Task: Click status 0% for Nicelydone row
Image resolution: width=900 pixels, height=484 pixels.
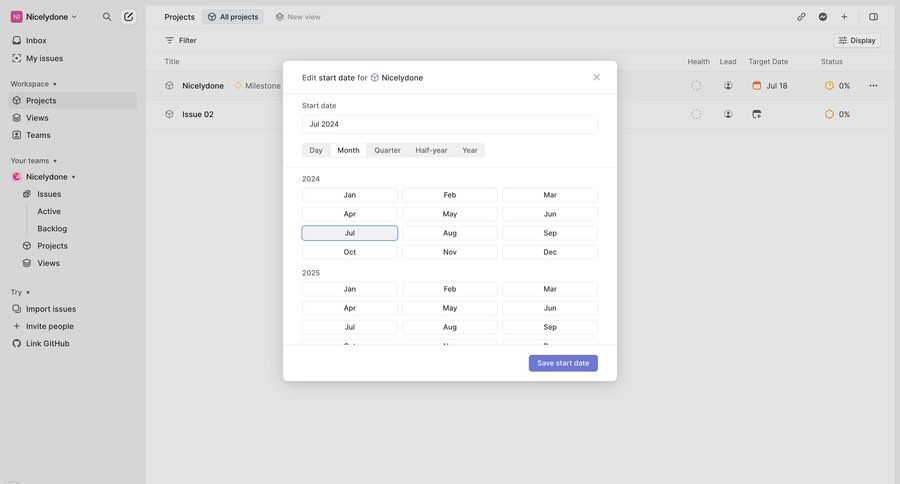Action: [x=837, y=86]
